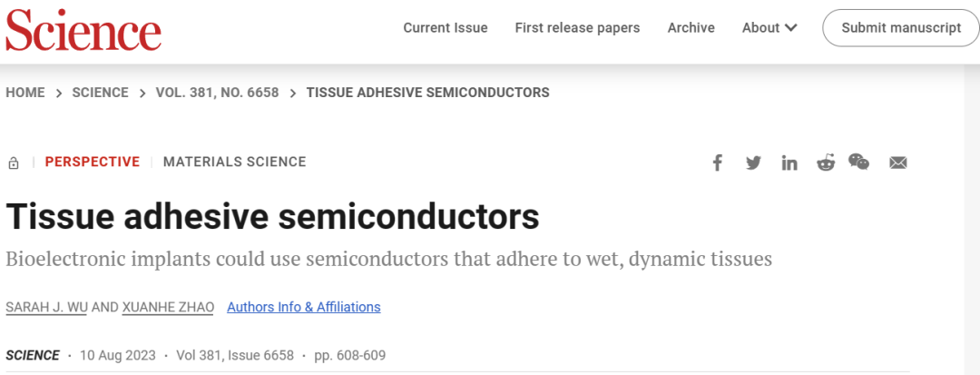The image size is (980, 375).
Task: Go to HOME breadcrumb
Action: pos(25,93)
